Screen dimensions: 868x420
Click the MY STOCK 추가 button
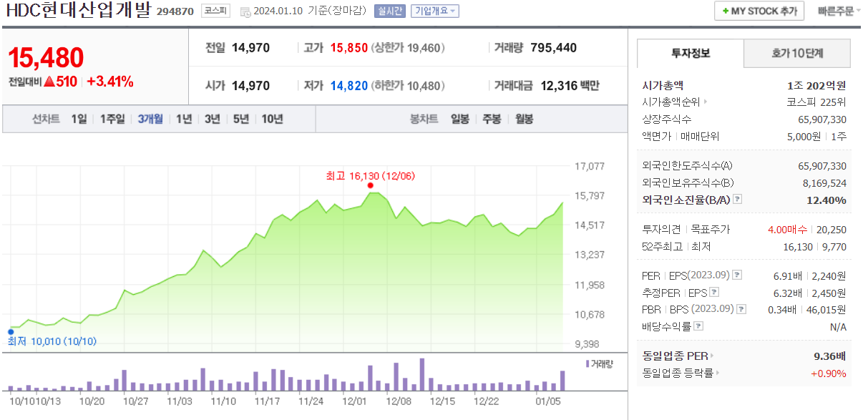(x=759, y=11)
